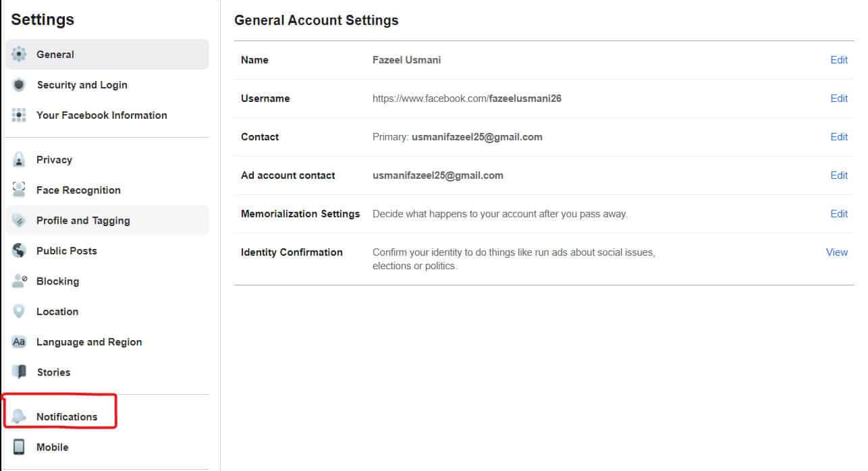Edit Memorialization Settings
Viewport: 868px width, 471px height.
pos(839,214)
